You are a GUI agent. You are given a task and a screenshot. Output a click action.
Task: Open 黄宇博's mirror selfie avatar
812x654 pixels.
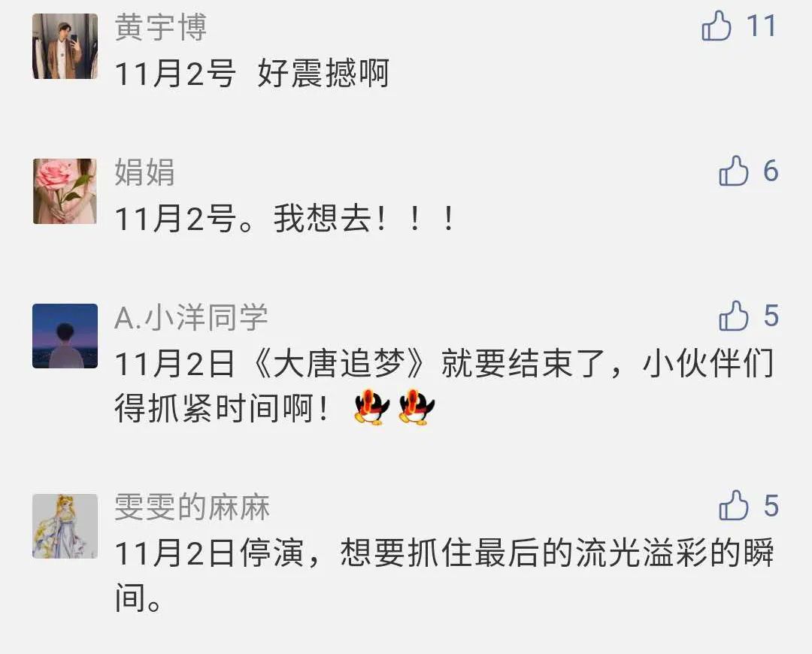pos(65,46)
